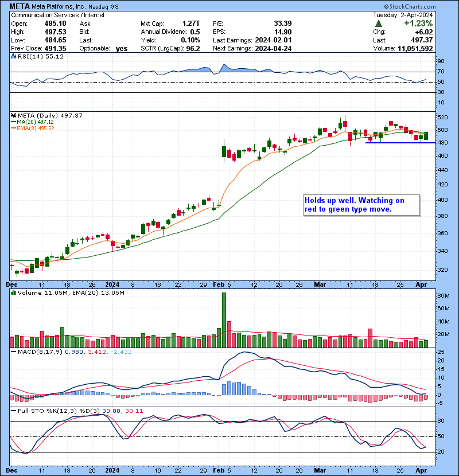Click the Mar label on price chart axis

(320, 284)
